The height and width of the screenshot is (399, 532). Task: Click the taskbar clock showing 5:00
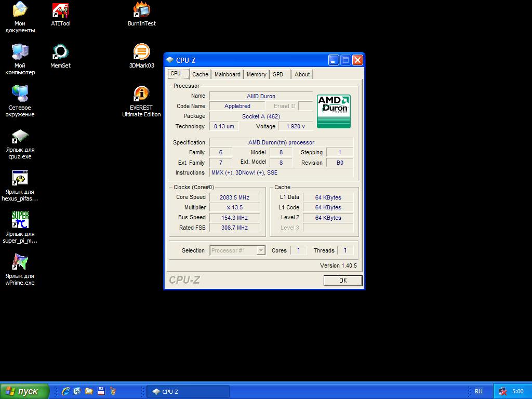(517, 392)
